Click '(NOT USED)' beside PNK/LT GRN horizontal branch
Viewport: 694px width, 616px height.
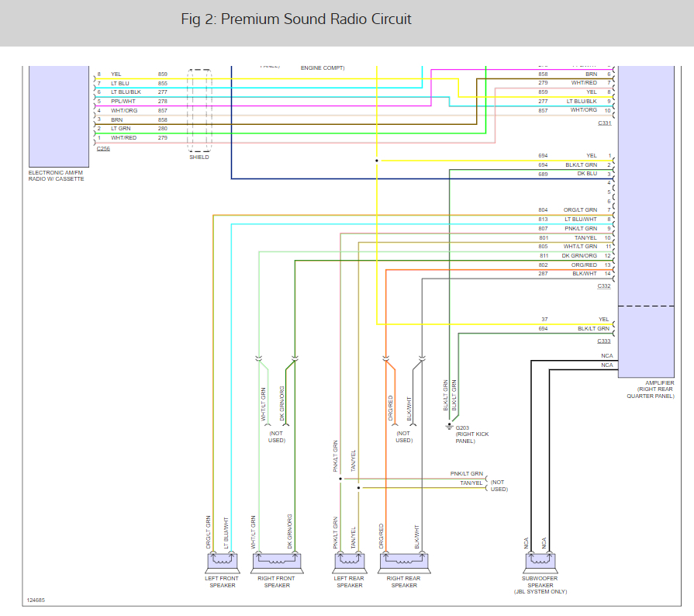coord(499,486)
